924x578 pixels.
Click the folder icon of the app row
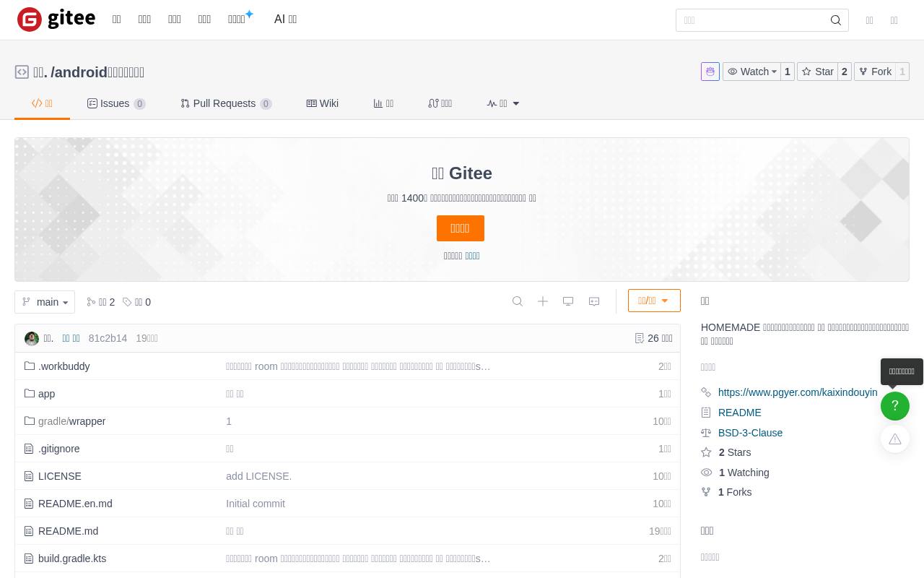point(30,394)
